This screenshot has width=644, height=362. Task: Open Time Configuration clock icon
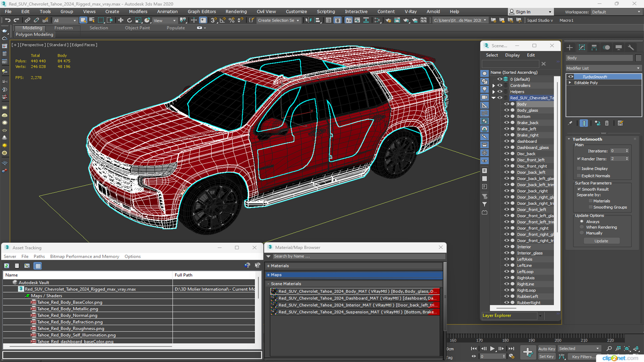[x=512, y=356]
